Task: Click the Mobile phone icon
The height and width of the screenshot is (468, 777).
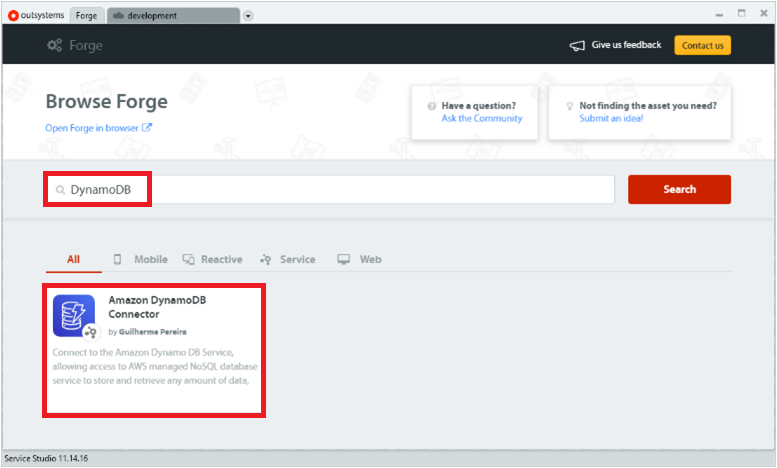Action: click(117, 259)
